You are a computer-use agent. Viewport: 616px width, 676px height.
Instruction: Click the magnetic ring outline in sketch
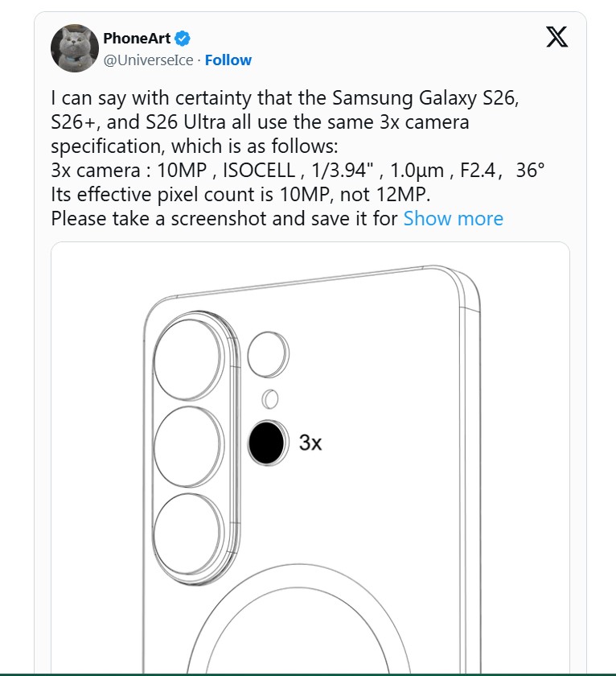[297, 619]
